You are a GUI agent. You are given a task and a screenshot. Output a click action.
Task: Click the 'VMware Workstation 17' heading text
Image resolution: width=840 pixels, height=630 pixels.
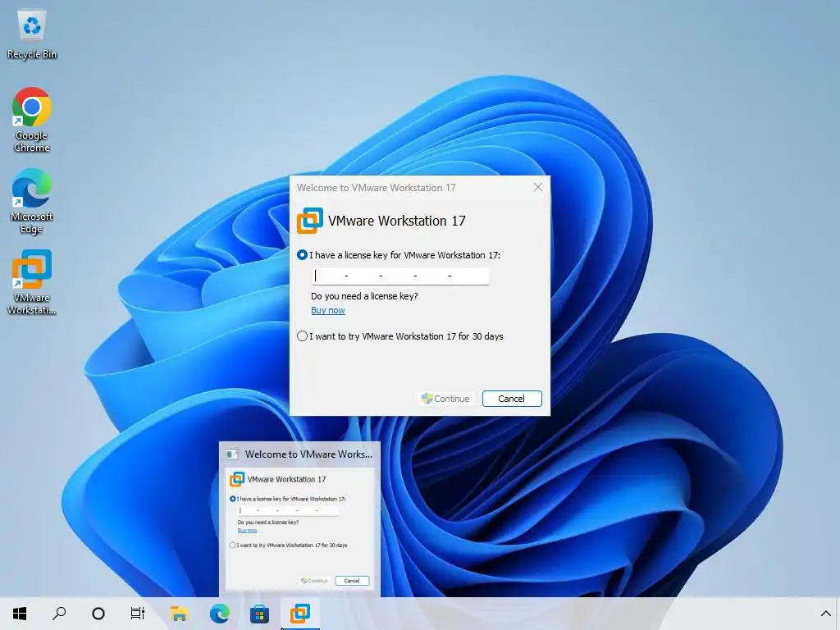tap(396, 221)
